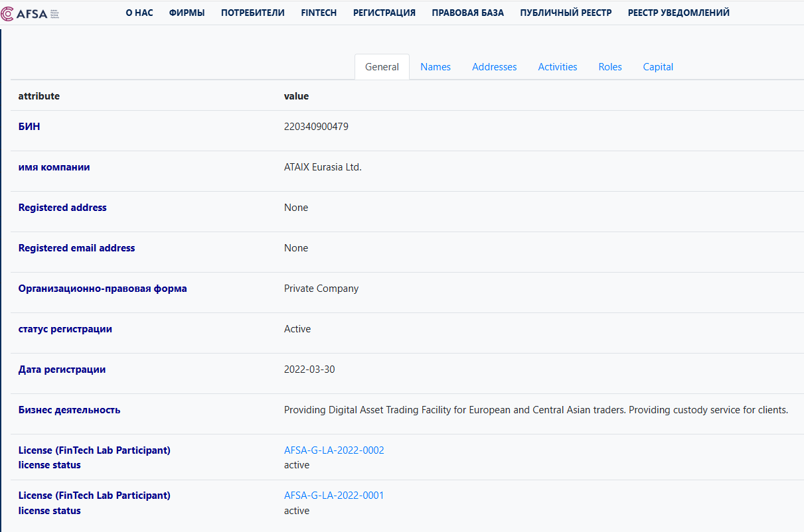Open the ФИРМЫ menu
The width and height of the screenshot is (804, 532).
[187, 13]
